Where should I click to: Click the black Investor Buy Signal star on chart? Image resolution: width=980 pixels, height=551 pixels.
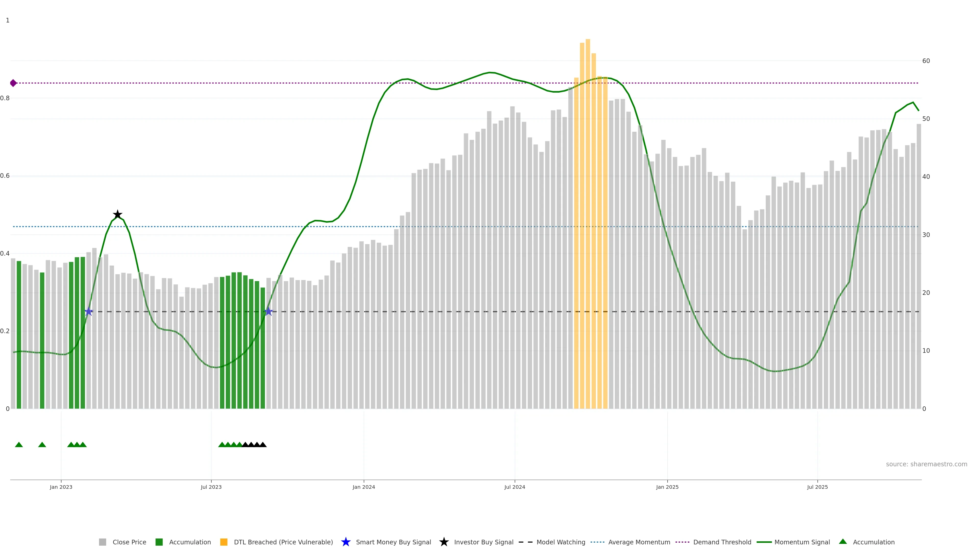pyautogui.click(x=118, y=215)
